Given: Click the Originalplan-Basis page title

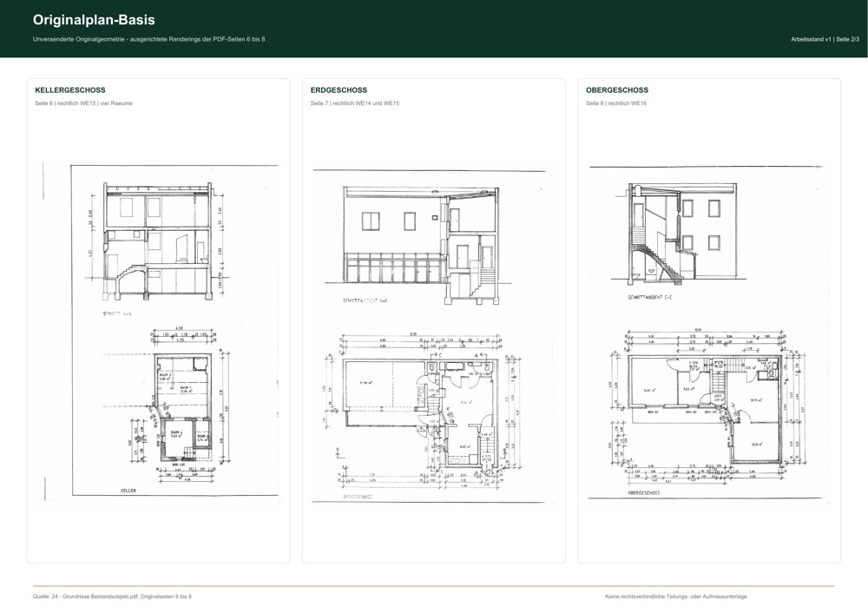Looking at the screenshot, I should [94, 20].
